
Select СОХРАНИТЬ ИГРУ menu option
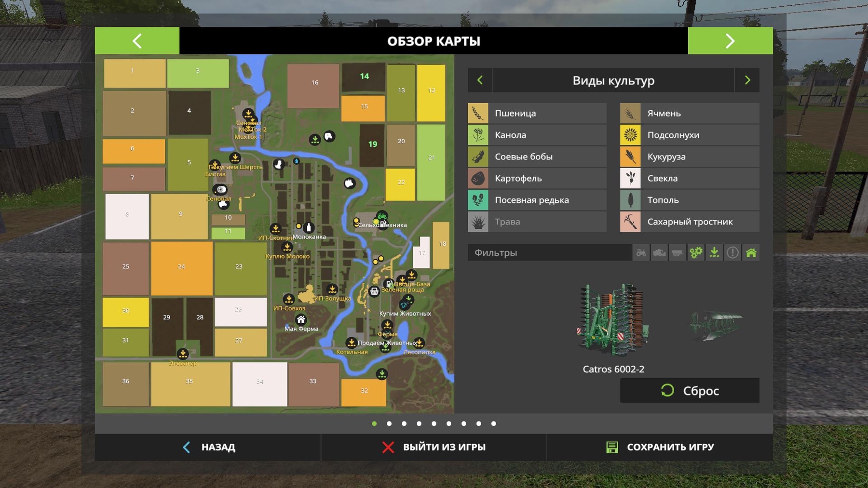[660, 447]
